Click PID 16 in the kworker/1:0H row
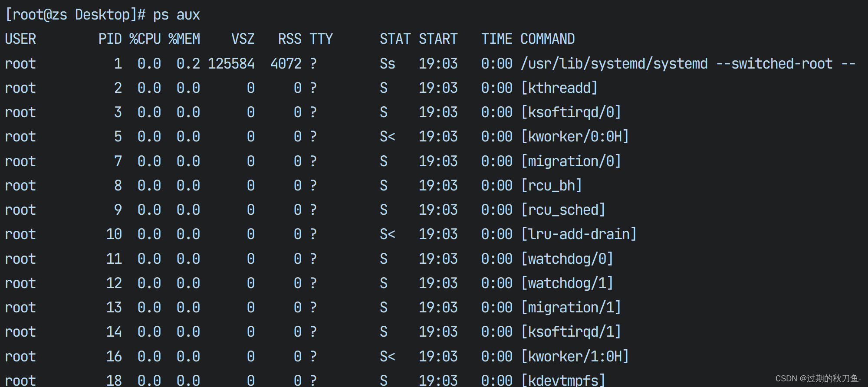The image size is (868, 387). [114, 357]
